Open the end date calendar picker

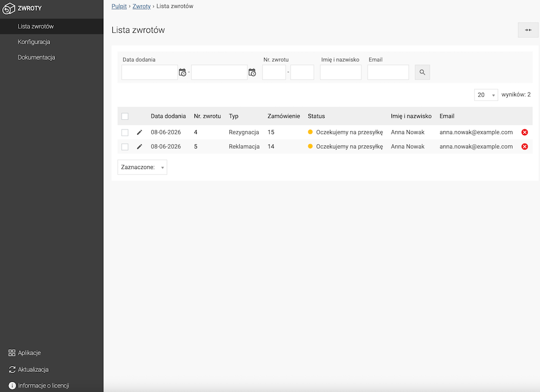(252, 72)
